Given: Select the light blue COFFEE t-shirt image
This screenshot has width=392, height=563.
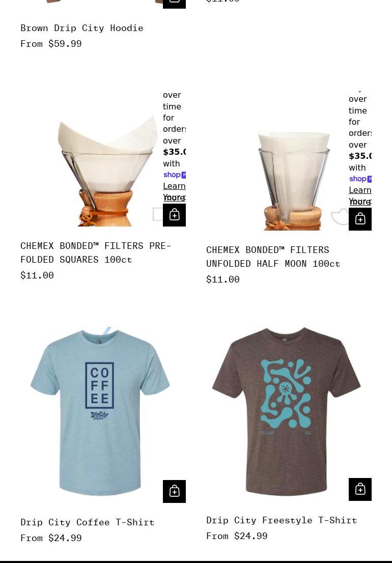Looking at the screenshot, I should 100,411.
